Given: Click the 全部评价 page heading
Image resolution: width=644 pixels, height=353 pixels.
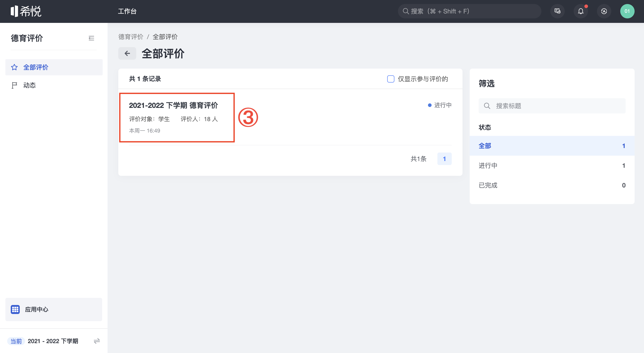Looking at the screenshot, I should tap(163, 54).
